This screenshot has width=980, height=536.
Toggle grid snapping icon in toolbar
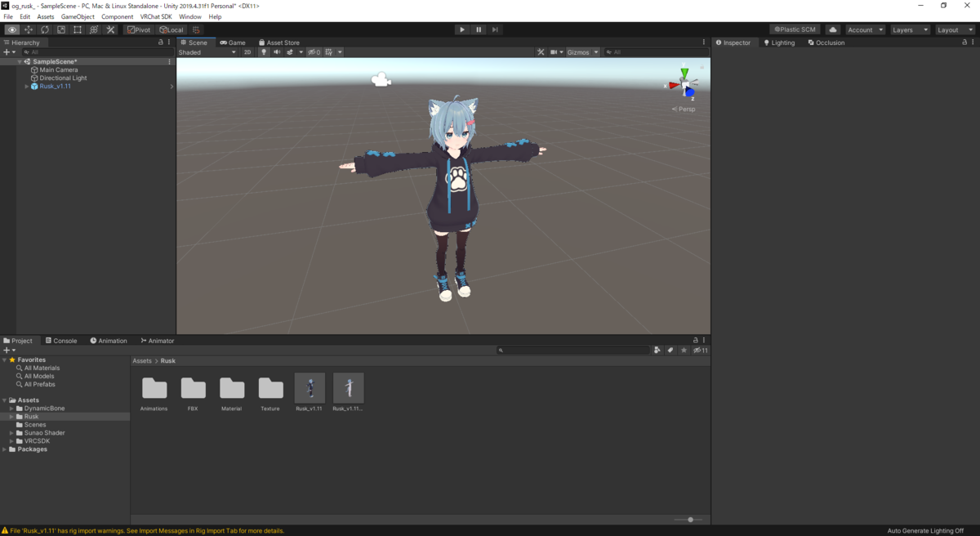[196, 29]
